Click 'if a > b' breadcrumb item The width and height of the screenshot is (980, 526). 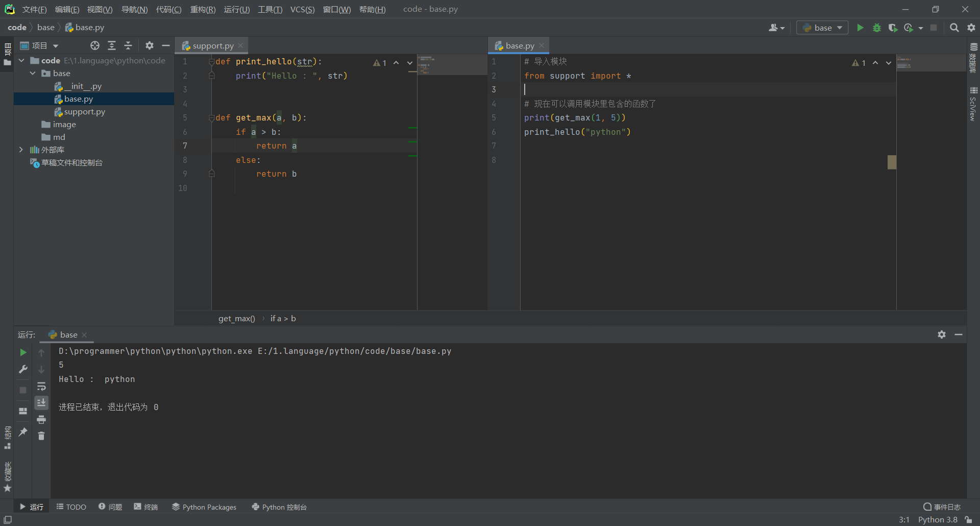click(283, 318)
